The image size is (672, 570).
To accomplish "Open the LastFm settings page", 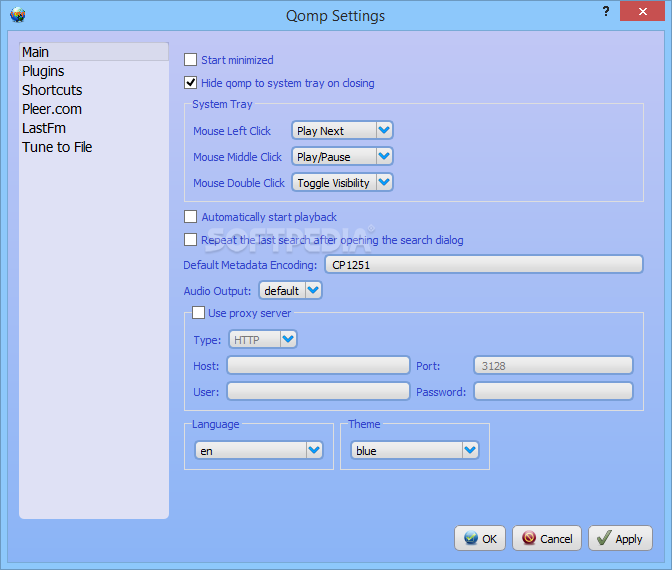I will [x=94, y=128].
